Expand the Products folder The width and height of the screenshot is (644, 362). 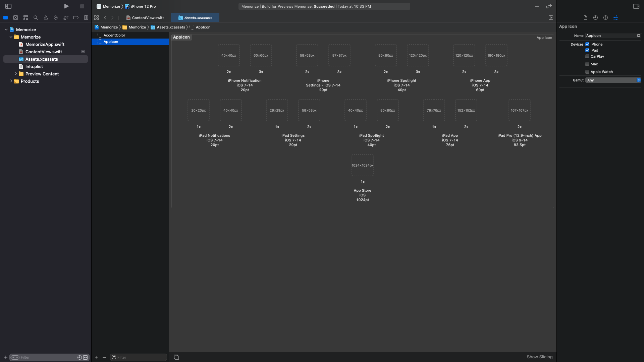[x=11, y=81]
